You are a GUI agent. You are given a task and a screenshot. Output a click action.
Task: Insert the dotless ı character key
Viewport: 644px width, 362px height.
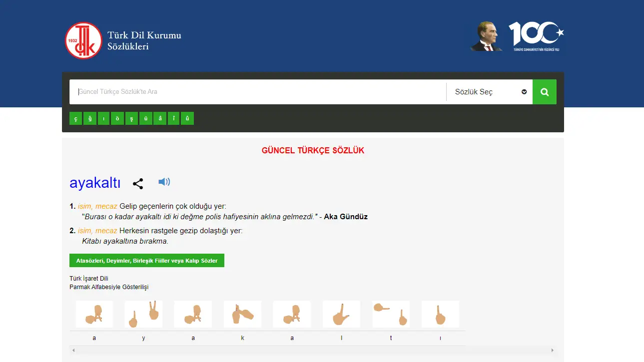tap(103, 118)
